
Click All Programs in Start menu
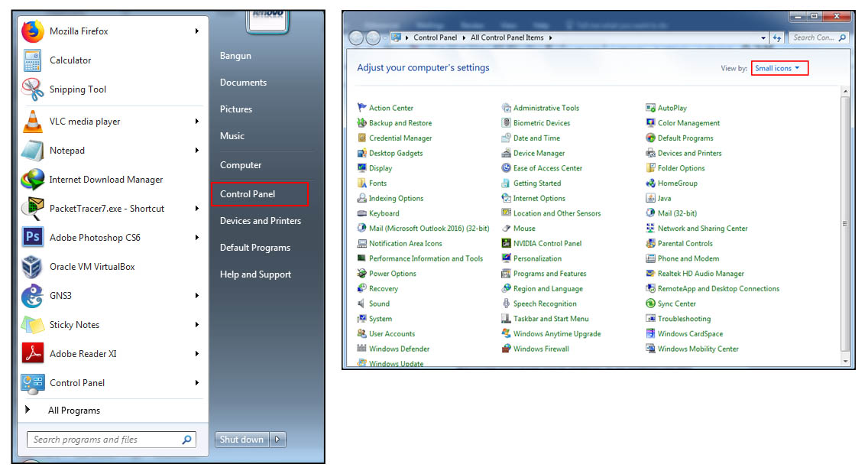click(74, 411)
